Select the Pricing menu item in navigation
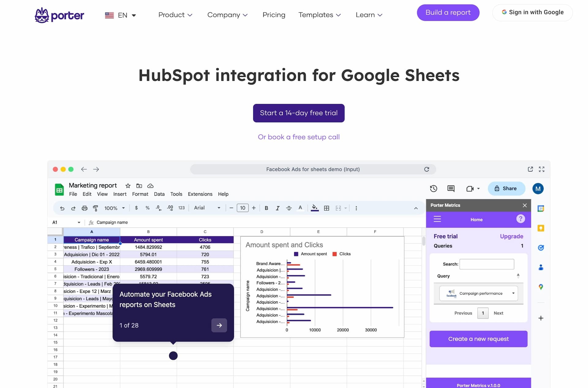Viewport: 588px width, 388px height. click(x=274, y=15)
